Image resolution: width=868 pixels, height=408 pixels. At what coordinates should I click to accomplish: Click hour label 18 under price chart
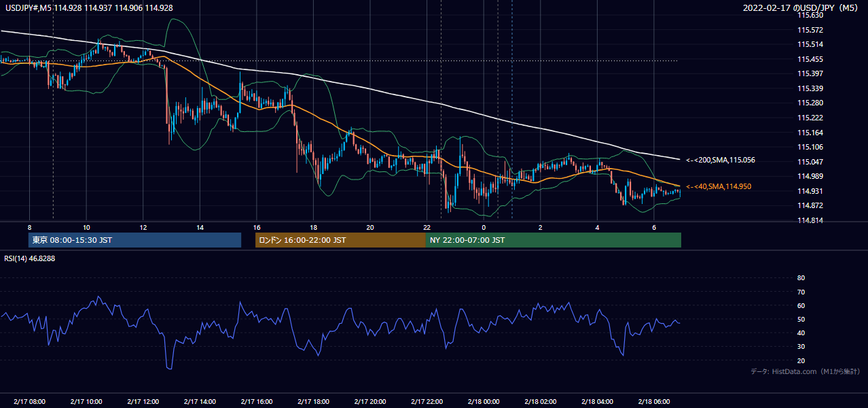313,227
